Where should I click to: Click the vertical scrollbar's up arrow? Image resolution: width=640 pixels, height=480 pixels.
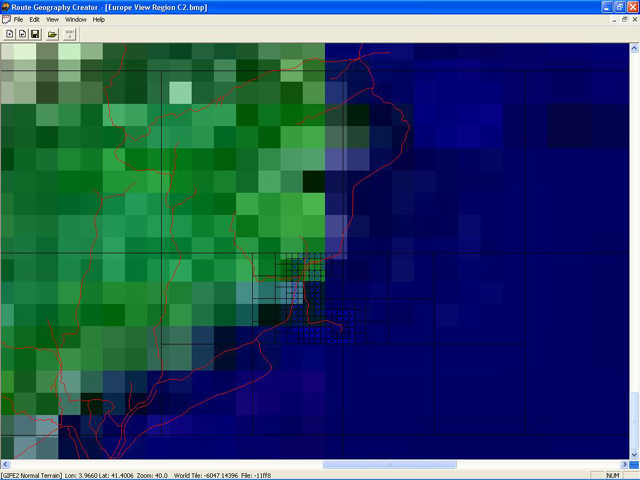(x=635, y=48)
